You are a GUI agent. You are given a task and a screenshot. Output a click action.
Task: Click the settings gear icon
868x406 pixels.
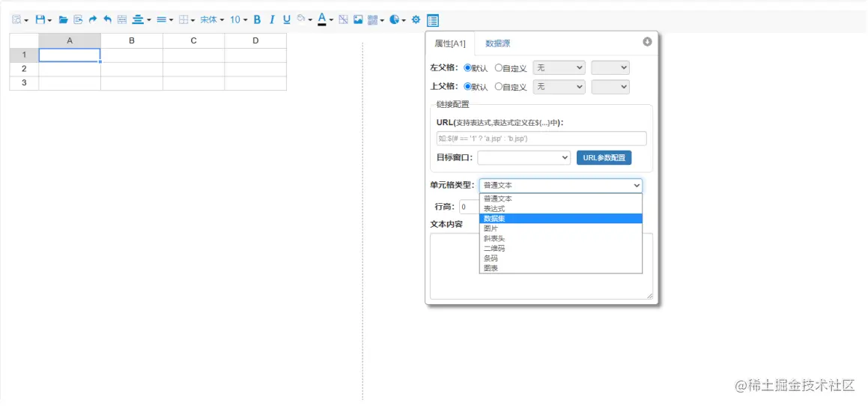(416, 19)
